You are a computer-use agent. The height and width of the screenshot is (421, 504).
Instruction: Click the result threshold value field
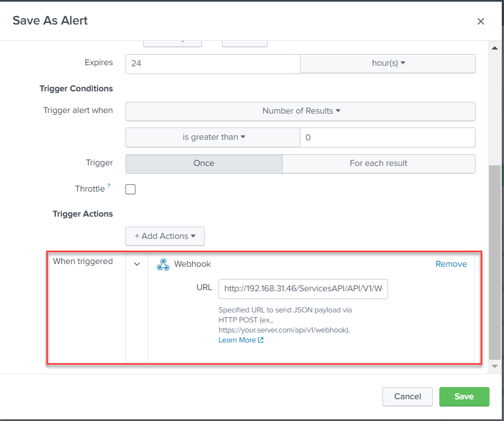click(x=387, y=138)
